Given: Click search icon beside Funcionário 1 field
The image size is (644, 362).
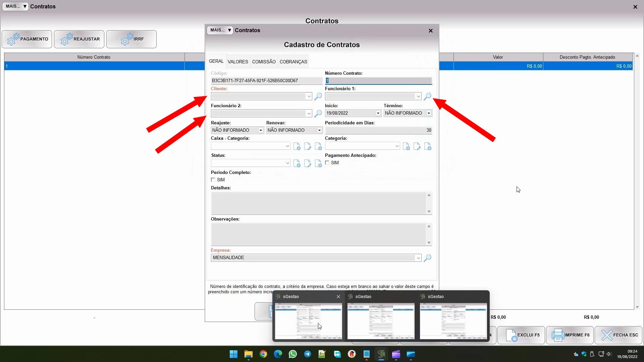Looking at the screenshot, I should tap(427, 97).
